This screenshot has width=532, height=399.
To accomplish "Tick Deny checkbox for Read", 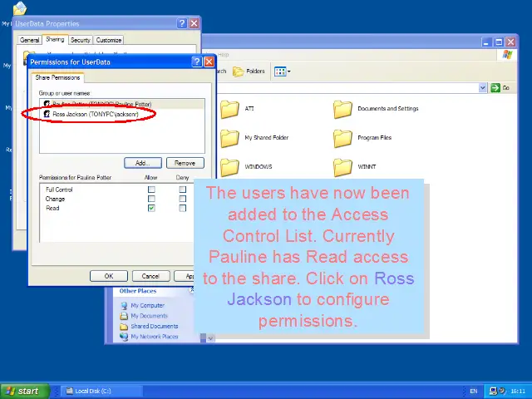I will [x=183, y=208].
